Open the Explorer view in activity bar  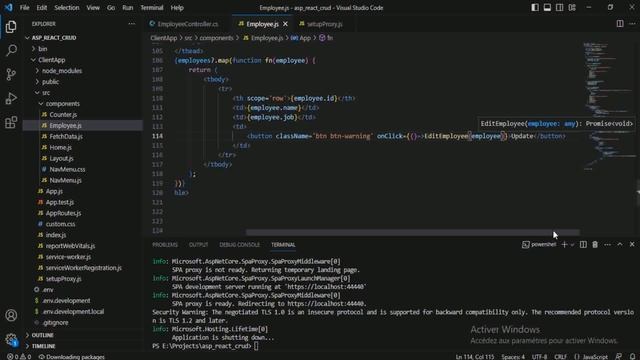11,27
